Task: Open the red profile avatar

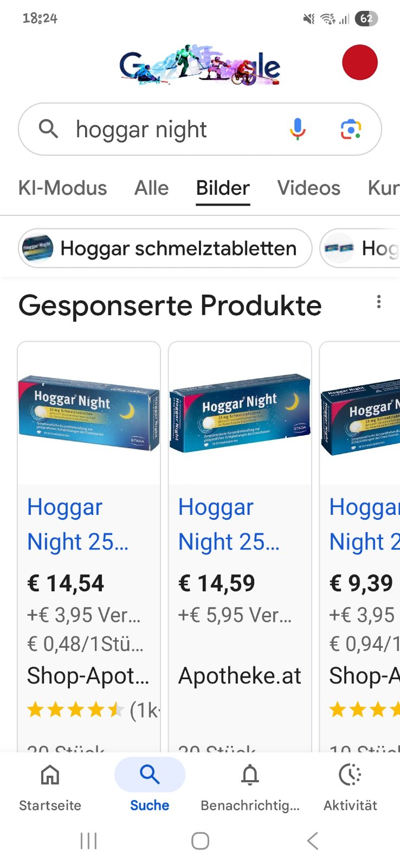Action: click(359, 62)
